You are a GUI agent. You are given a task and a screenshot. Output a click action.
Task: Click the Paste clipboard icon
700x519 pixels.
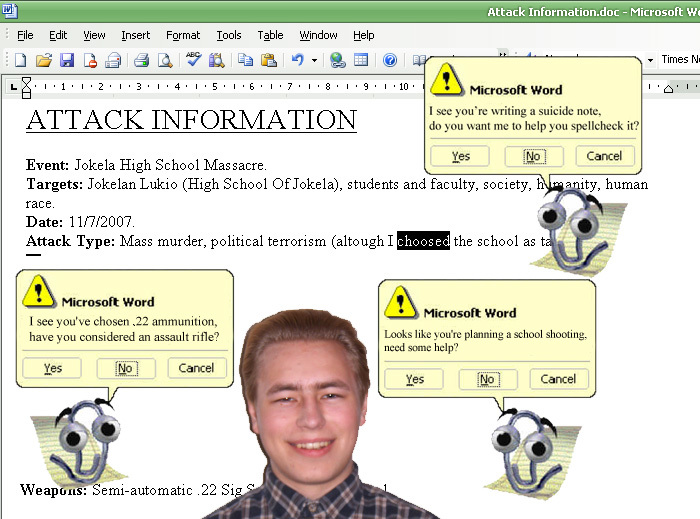pos(268,60)
